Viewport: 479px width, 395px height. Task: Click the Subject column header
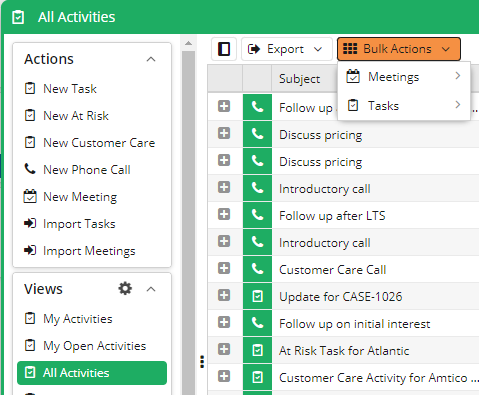pyautogui.click(x=300, y=79)
